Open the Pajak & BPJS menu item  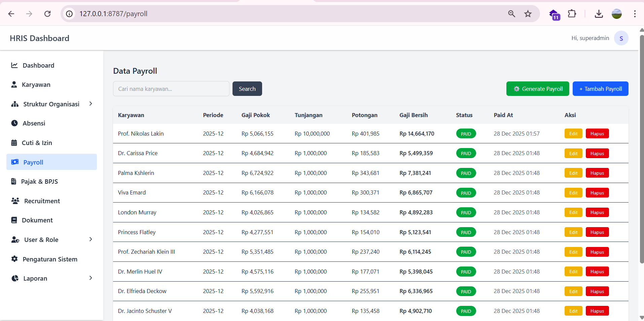click(39, 181)
